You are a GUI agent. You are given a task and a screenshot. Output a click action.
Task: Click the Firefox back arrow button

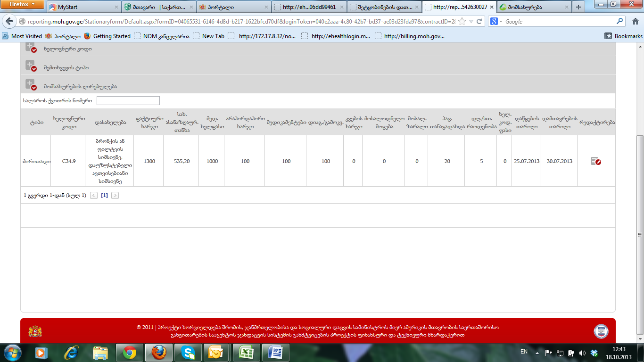pyautogui.click(x=9, y=22)
